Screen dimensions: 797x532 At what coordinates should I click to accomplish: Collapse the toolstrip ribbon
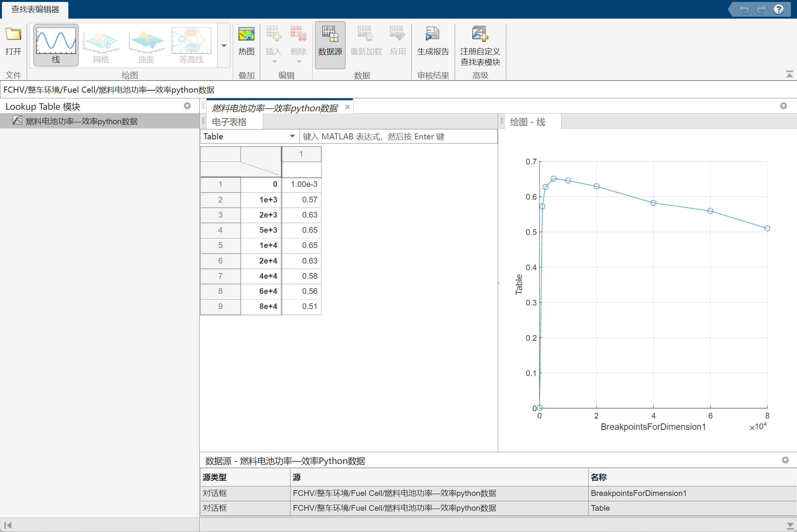[789, 74]
